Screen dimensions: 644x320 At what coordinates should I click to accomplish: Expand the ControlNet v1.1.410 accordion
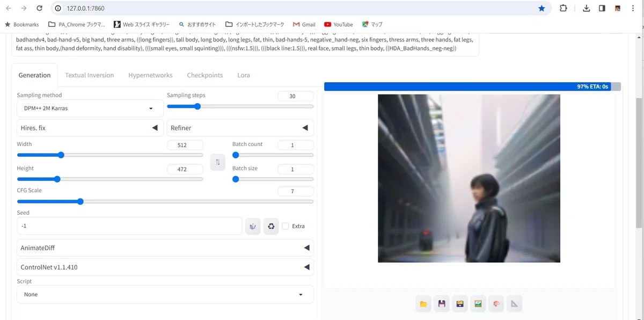165,267
